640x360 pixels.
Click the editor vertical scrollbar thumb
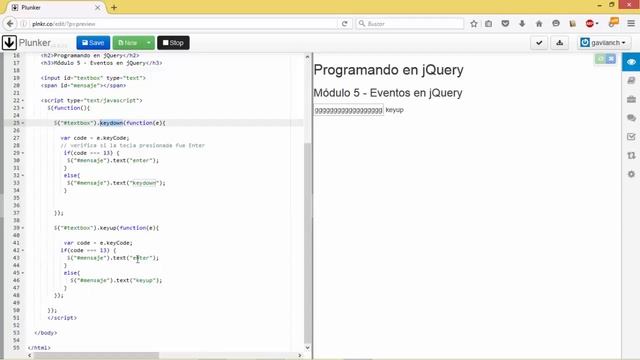click(x=307, y=243)
